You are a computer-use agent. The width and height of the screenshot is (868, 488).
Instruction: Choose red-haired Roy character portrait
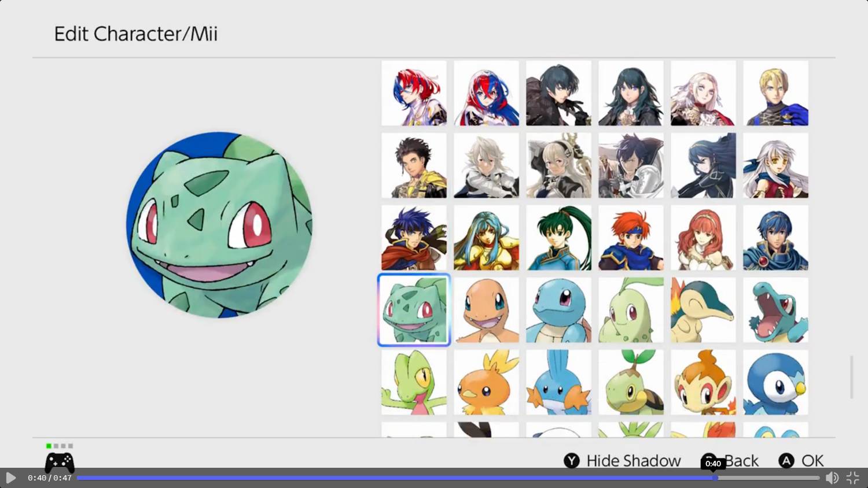(631, 238)
